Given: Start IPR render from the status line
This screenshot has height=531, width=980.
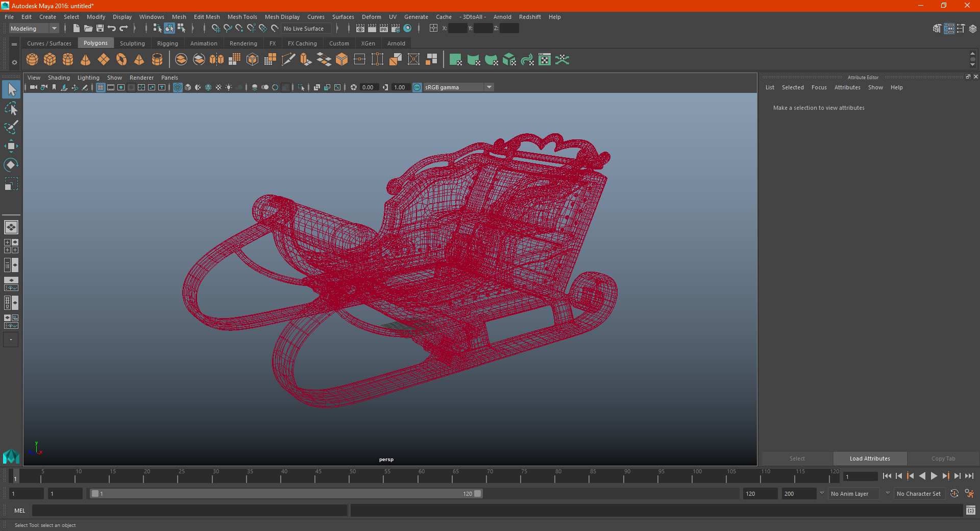Looking at the screenshot, I should click(384, 29).
